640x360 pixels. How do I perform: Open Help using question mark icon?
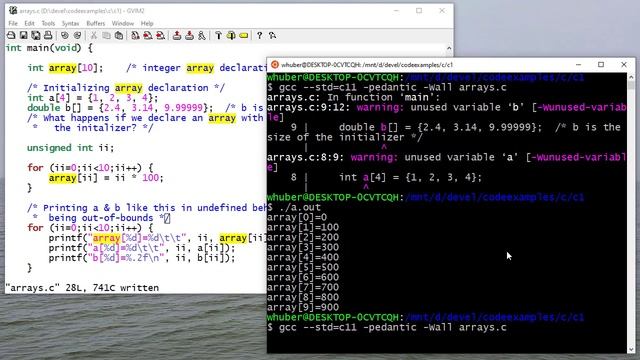[x=260, y=36]
